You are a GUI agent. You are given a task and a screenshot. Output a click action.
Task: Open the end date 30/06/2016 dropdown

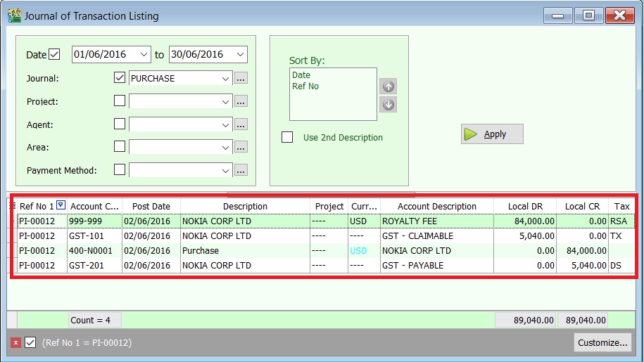[x=241, y=54]
